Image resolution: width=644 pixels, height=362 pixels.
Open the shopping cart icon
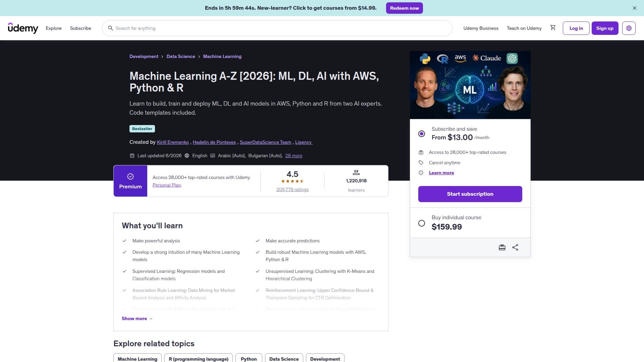pyautogui.click(x=553, y=28)
